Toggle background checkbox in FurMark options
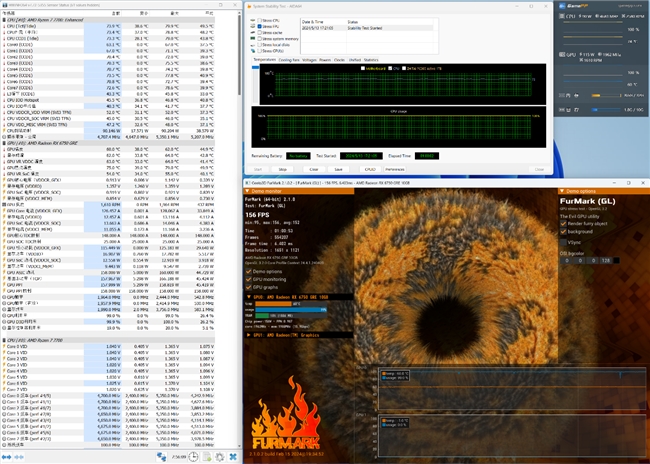The height and width of the screenshot is (464, 650). tap(563, 232)
